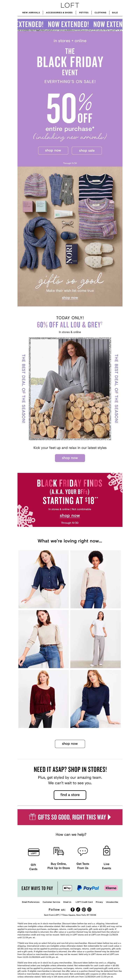Visit the LOFT Facebook page icon
The image size is (140, 980).
click(x=73, y=909)
